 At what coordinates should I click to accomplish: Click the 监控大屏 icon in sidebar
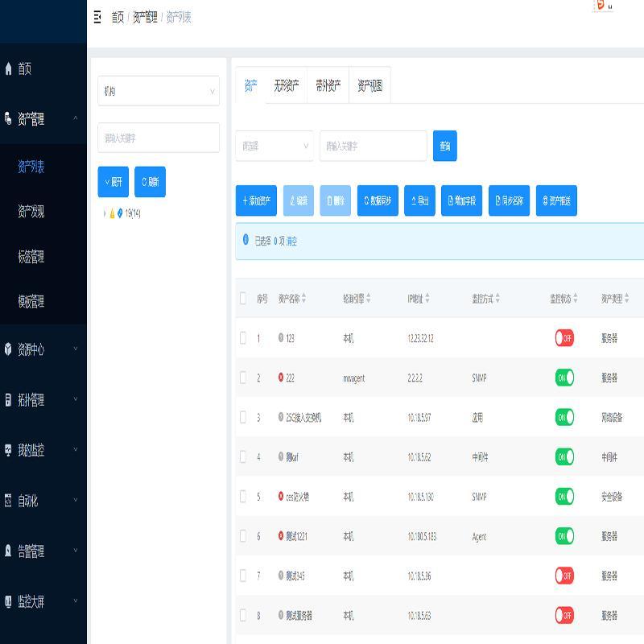tap(9, 601)
